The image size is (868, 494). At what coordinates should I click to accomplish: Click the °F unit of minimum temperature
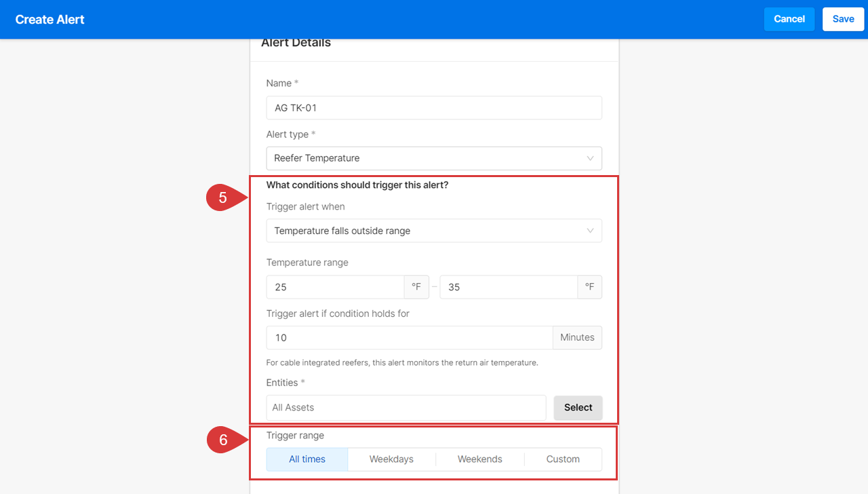pos(416,287)
